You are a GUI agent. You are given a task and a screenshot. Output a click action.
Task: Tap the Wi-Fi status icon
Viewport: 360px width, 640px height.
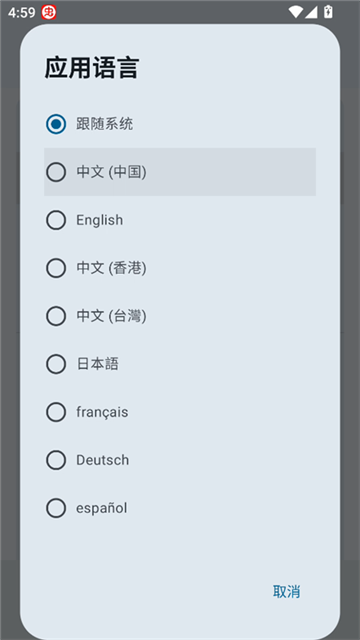[295, 12]
